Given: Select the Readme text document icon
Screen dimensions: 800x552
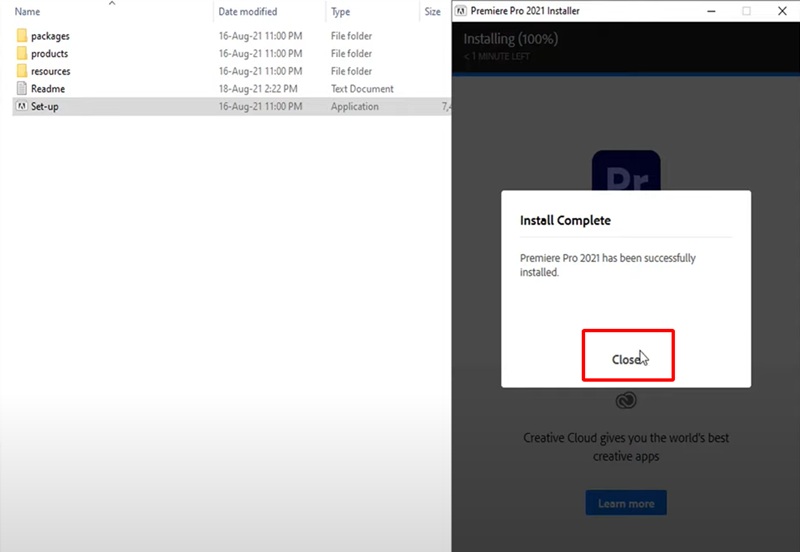Looking at the screenshot, I should click(22, 88).
